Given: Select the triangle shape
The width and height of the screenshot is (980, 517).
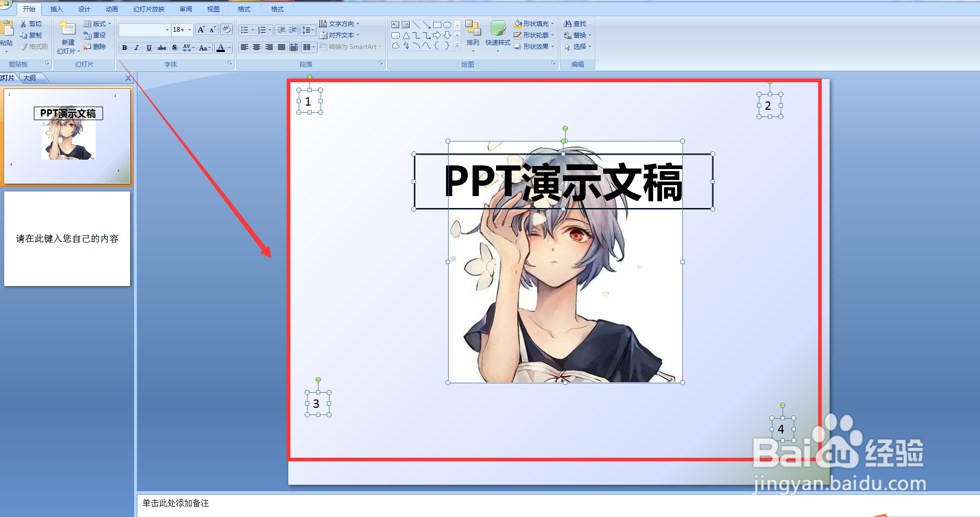Looking at the screenshot, I should pos(406,35).
